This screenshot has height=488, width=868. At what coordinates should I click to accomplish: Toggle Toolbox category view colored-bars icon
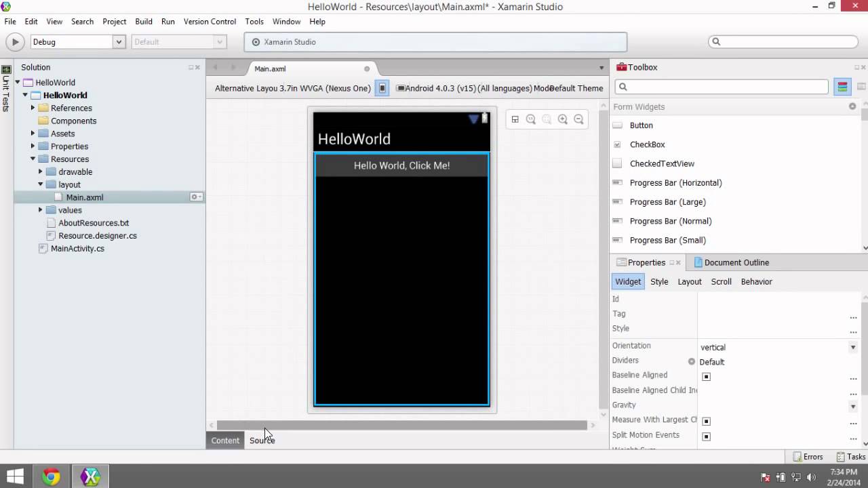point(842,87)
